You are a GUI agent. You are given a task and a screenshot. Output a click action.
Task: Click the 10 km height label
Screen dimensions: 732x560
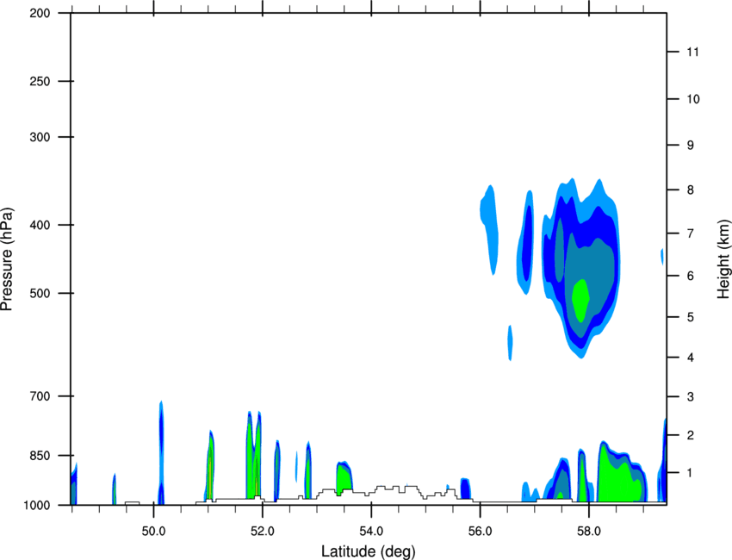(692, 99)
